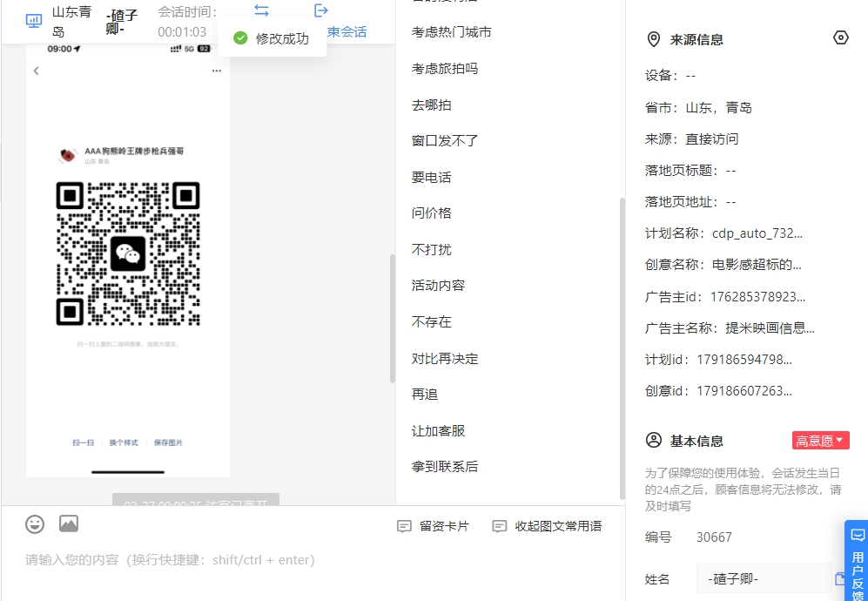Select quick phrase 活动内容
Viewport: 868px width, 601px height.
coord(438,286)
